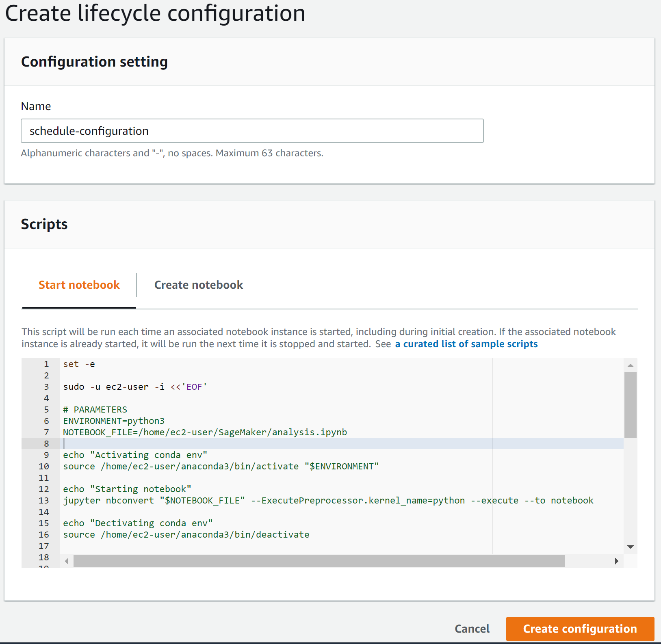
Task: Open the Create notebook tab
Action: point(198,285)
